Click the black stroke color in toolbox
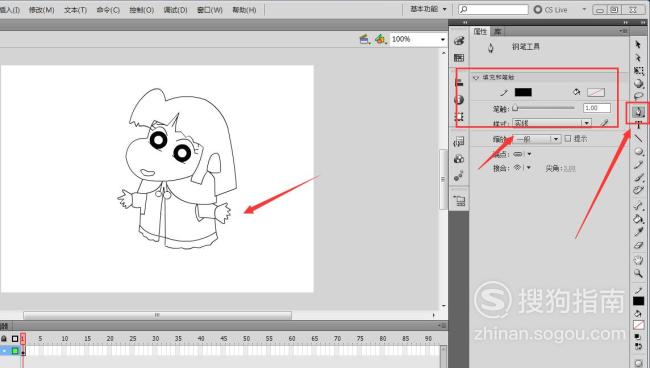 [x=638, y=301]
